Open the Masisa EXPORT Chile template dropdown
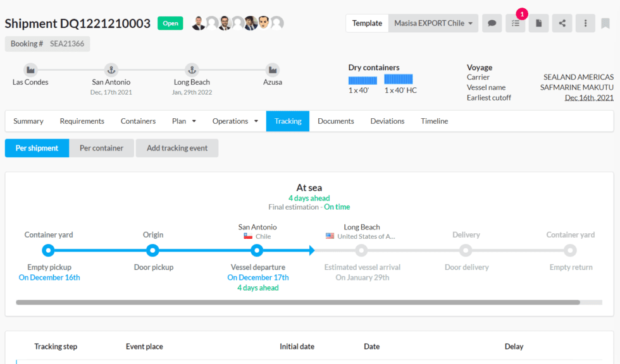 pos(433,23)
